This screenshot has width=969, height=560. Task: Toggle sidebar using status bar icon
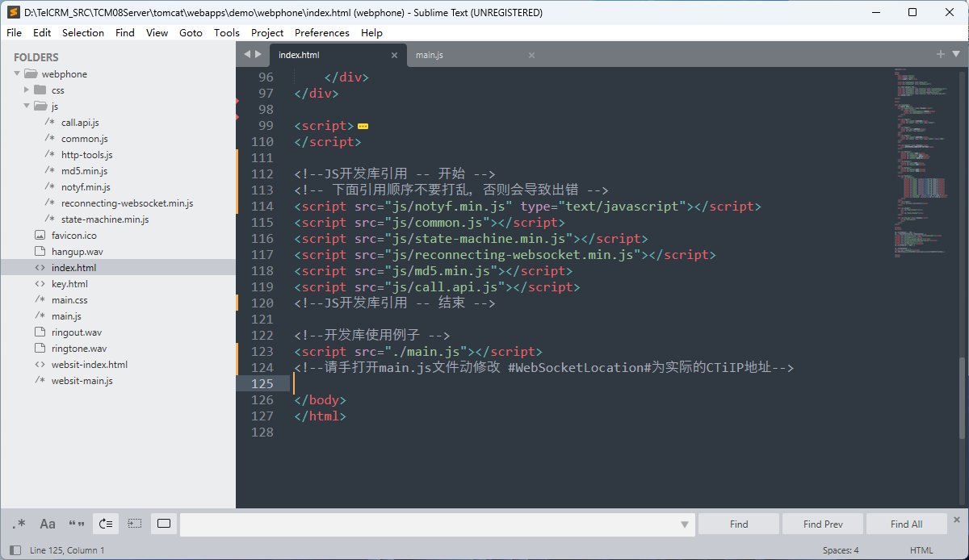click(x=15, y=550)
